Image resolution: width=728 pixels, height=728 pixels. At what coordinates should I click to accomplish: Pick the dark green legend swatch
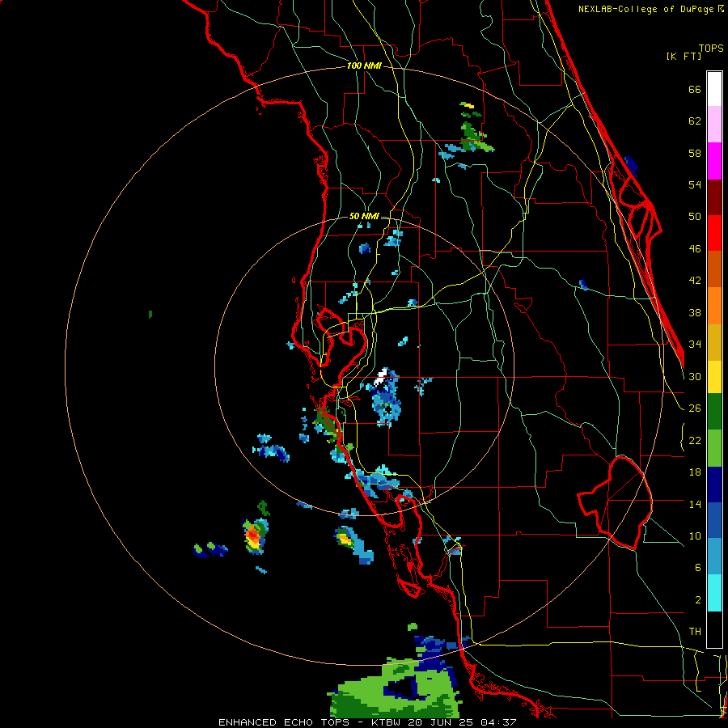[714, 412]
